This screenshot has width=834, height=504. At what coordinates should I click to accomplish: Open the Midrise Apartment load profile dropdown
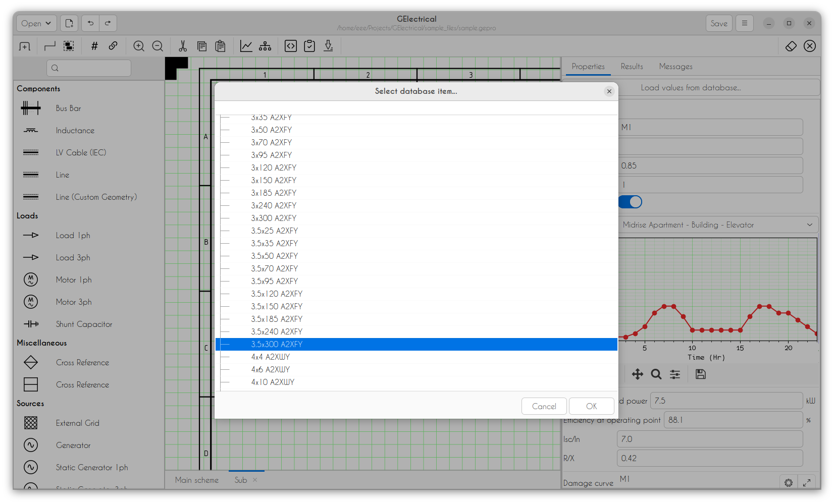point(718,225)
